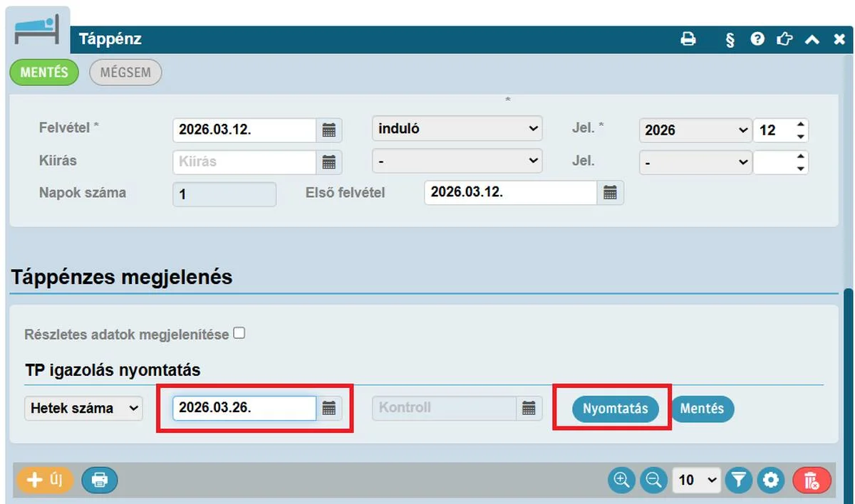Click the Jel. week stepper showing 12
The image size is (855, 504).
pyautogui.click(x=781, y=130)
